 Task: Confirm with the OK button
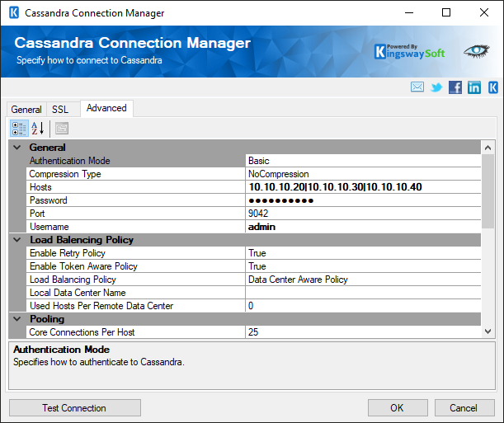(398, 408)
